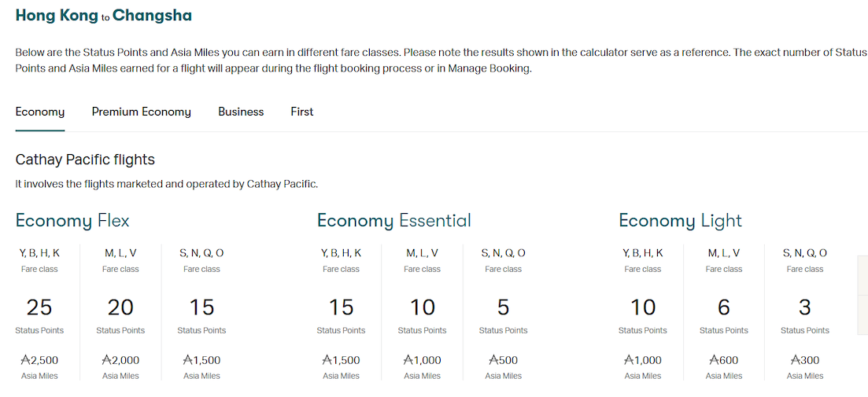
Task: Select the Economy tab
Action: 40,112
